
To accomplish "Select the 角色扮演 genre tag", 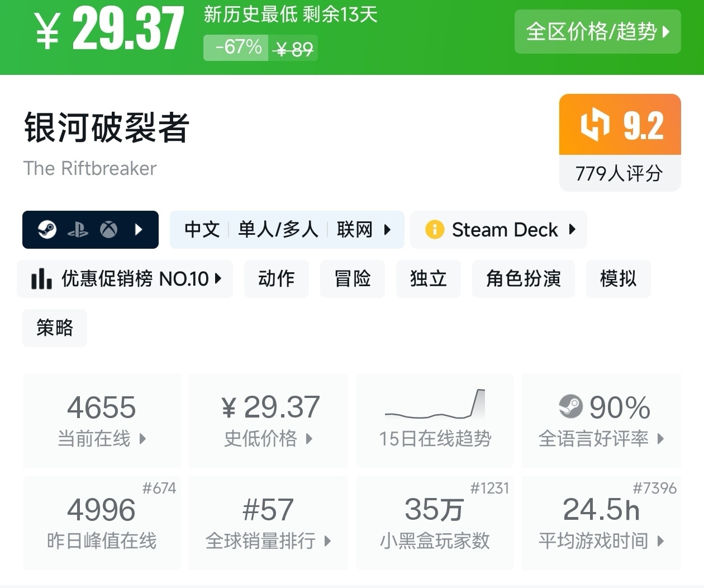I will pos(523,278).
